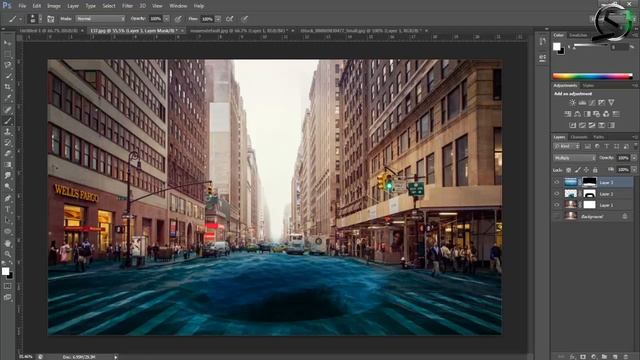Add a Levels adjustment
Screen dimensions: 640x360
pyautogui.click(x=582, y=102)
